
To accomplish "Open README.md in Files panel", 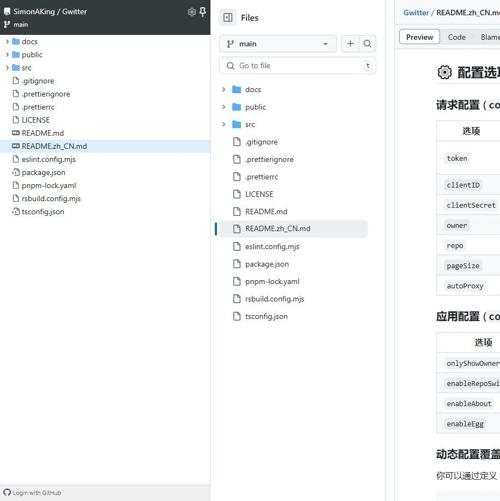I will coord(266,212).
